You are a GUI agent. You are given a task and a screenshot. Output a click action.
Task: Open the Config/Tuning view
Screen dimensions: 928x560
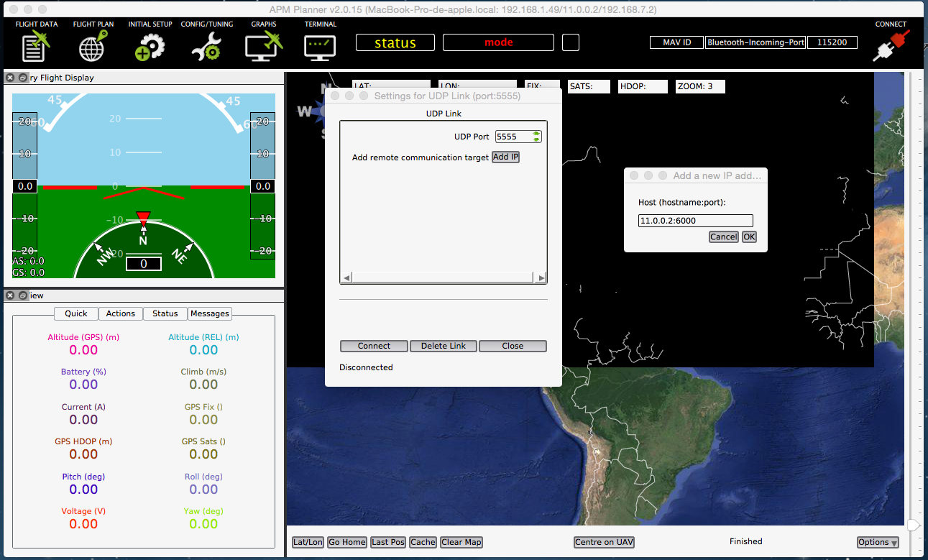206,45
